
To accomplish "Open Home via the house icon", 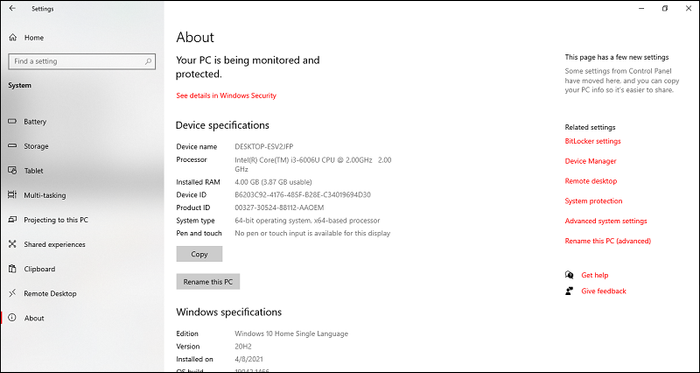I will click(x=12, y=38).
